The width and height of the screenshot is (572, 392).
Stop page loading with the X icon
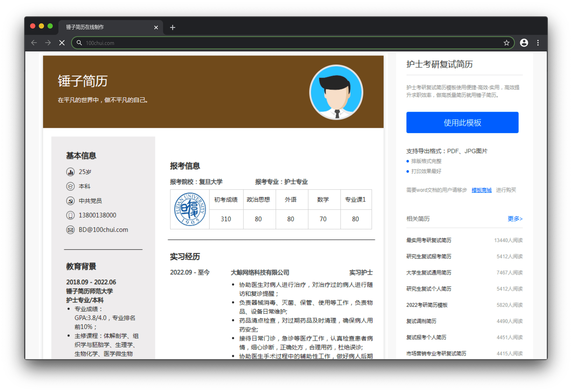pyautogui.click(x=62, y=43)
